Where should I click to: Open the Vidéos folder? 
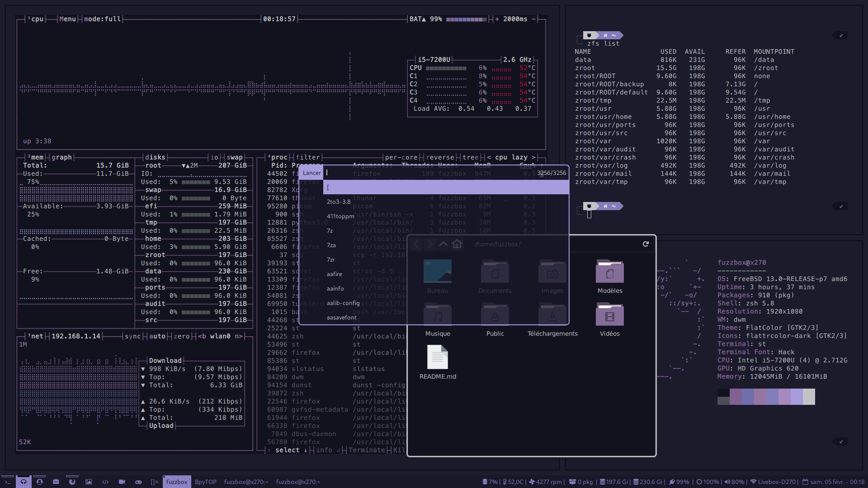(610, 319)
